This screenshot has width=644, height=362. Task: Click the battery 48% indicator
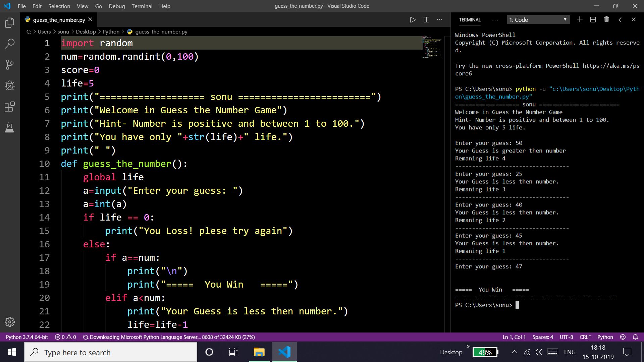[x=485, y=352]
